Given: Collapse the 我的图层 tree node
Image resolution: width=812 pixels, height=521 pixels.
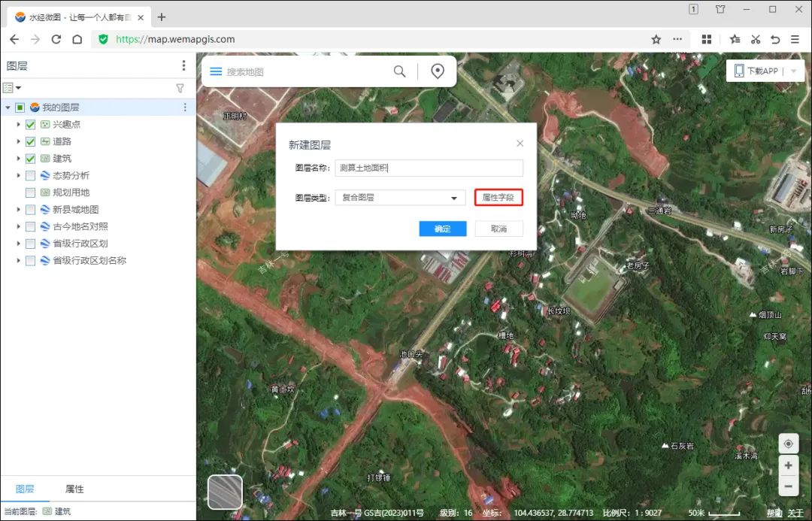Looking at the screenshot, I should pos(8,108).
